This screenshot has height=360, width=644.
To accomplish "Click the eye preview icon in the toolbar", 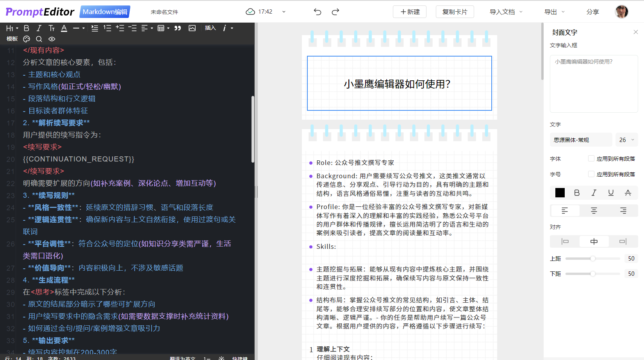I will [x=51, y=39].
